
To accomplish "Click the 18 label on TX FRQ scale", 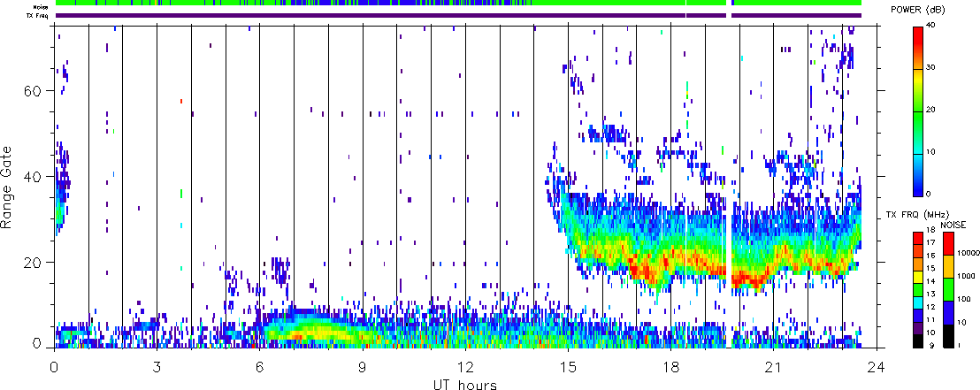I will pyautogui.click(x=930, y=229).
